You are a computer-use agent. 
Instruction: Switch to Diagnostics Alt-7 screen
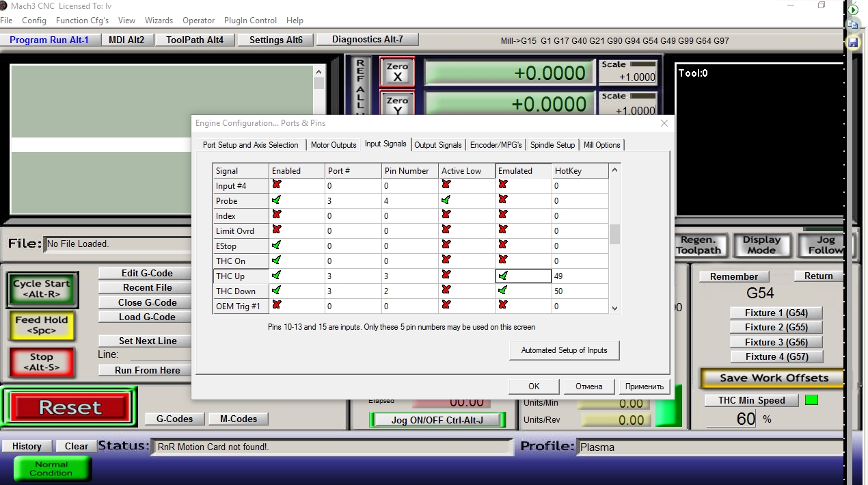click(368, 40)
